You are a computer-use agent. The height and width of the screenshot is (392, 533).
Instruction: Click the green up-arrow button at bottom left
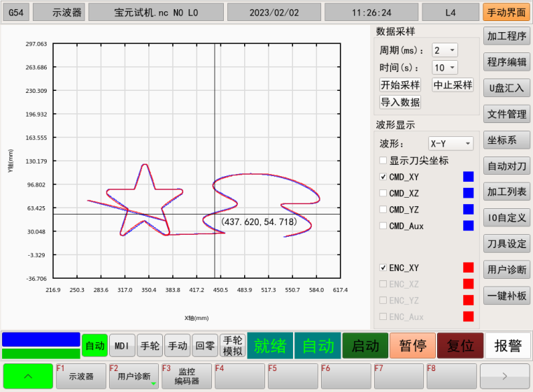(27, 376)
